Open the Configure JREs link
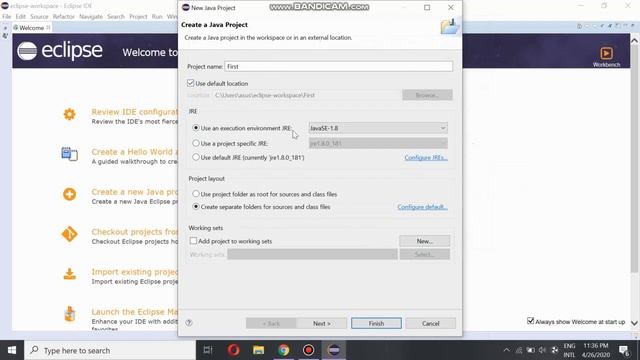Viewport: 640px width, 360px height. point(426,158)
